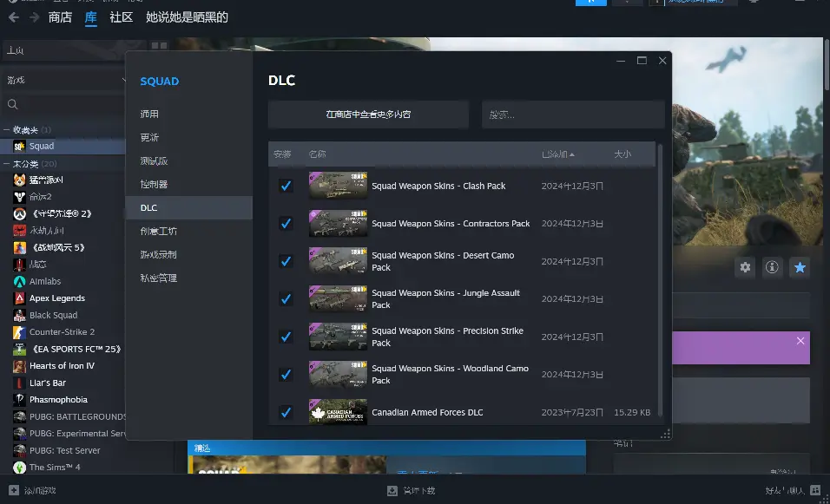The image size is (830, 504).
Task: Click the PUBG: Test Server icon
Action: [20, 450]
